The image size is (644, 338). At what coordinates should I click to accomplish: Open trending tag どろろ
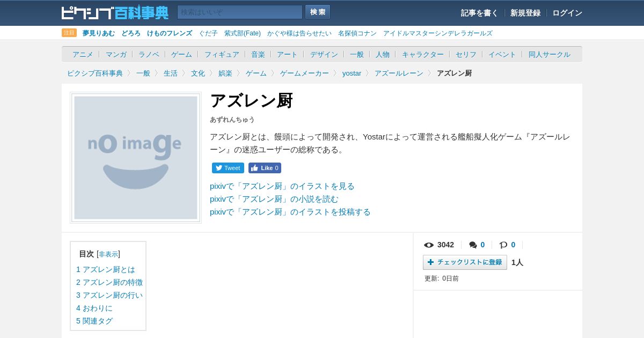[131, 33]
